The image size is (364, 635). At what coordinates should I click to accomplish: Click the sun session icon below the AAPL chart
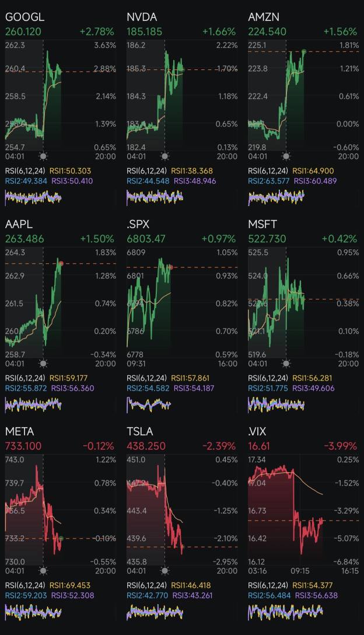coord(44,363)
